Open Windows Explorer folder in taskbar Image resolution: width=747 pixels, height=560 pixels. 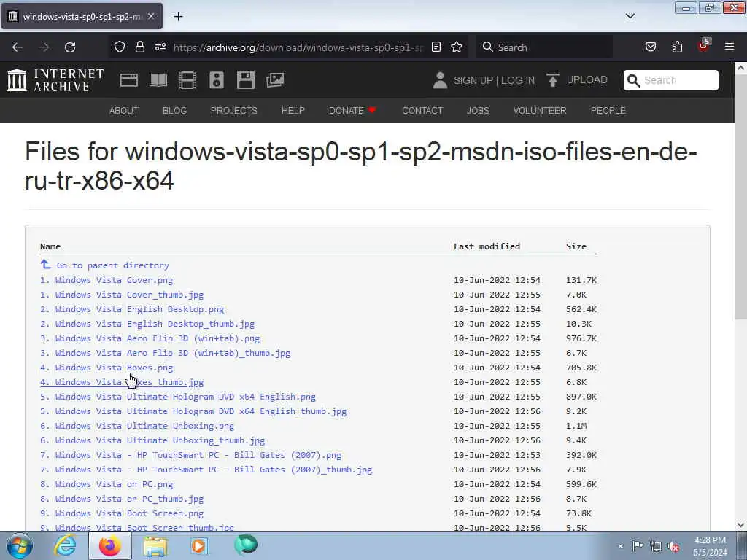(x=155, y=545)
